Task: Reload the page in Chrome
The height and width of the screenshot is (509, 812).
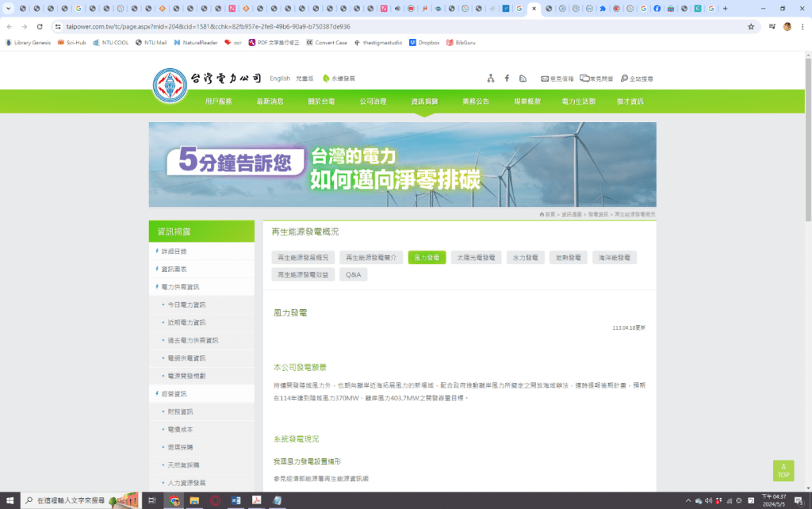Action: click(38, 26)
